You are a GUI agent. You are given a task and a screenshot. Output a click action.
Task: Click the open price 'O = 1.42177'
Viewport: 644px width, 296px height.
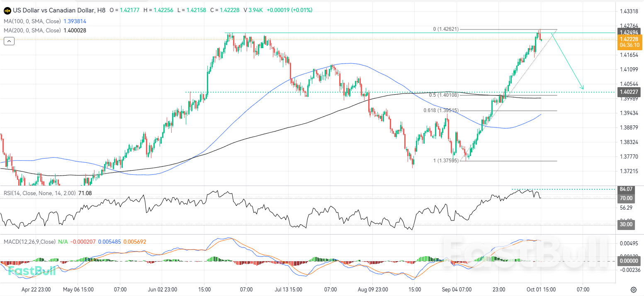pyautogui.click(x=124, y=10)
